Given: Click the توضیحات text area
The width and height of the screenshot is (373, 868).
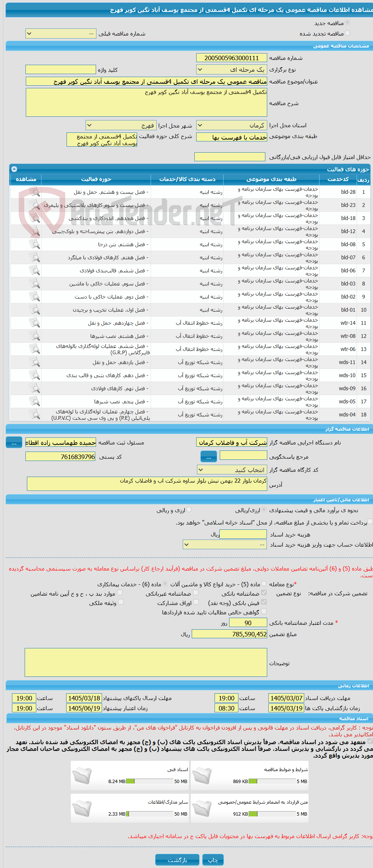Looking at the screenshot, I should (x=146, y=662).
